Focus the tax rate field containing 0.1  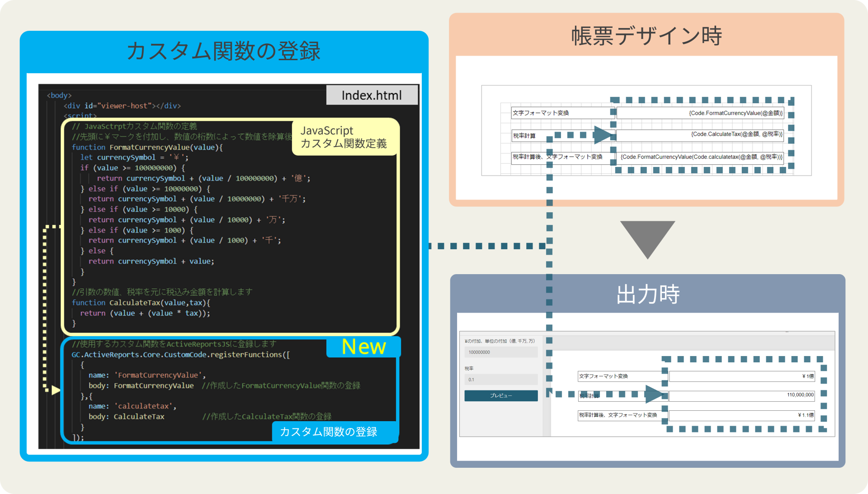(501, 380)
